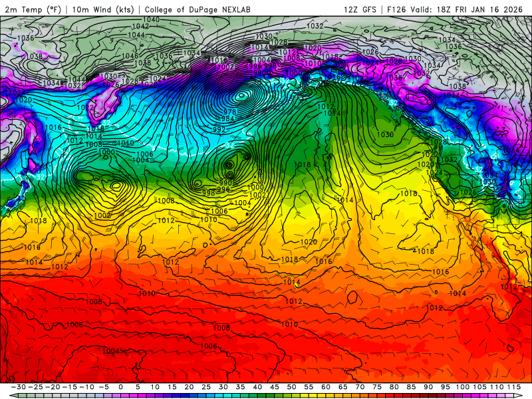Click positive '30' scale label between 25 and 35
The height and width of the screenshot is (399, 532).
223,387
